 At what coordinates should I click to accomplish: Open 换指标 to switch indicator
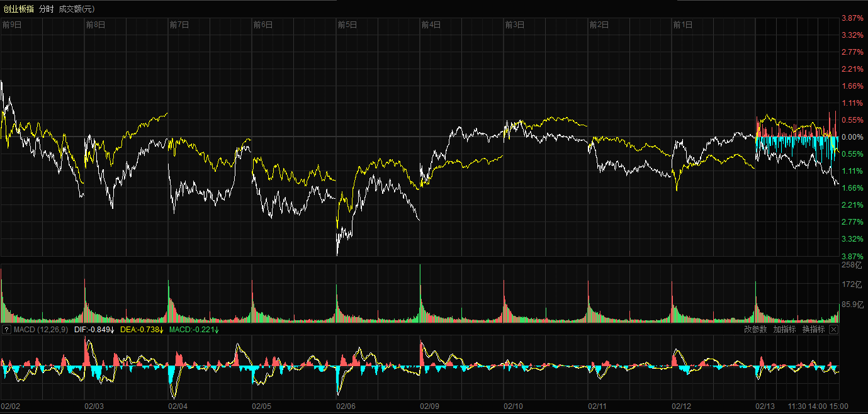[813, 330]
